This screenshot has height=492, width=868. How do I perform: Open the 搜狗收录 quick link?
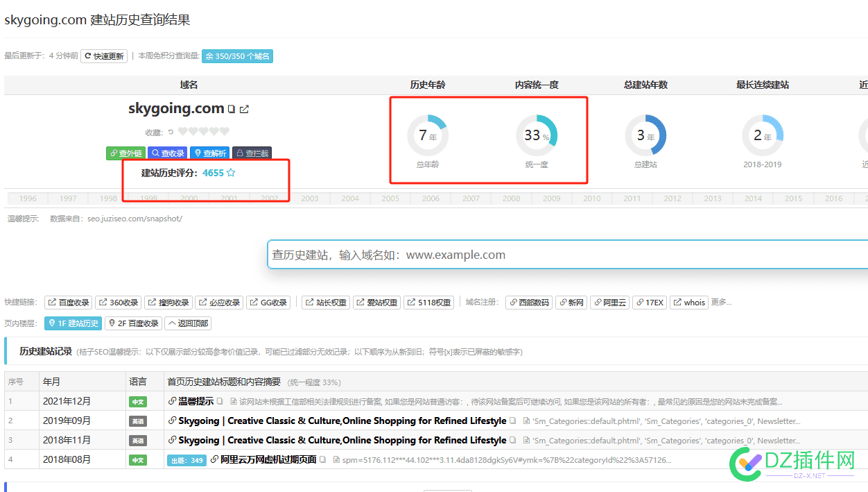point(168,303)
